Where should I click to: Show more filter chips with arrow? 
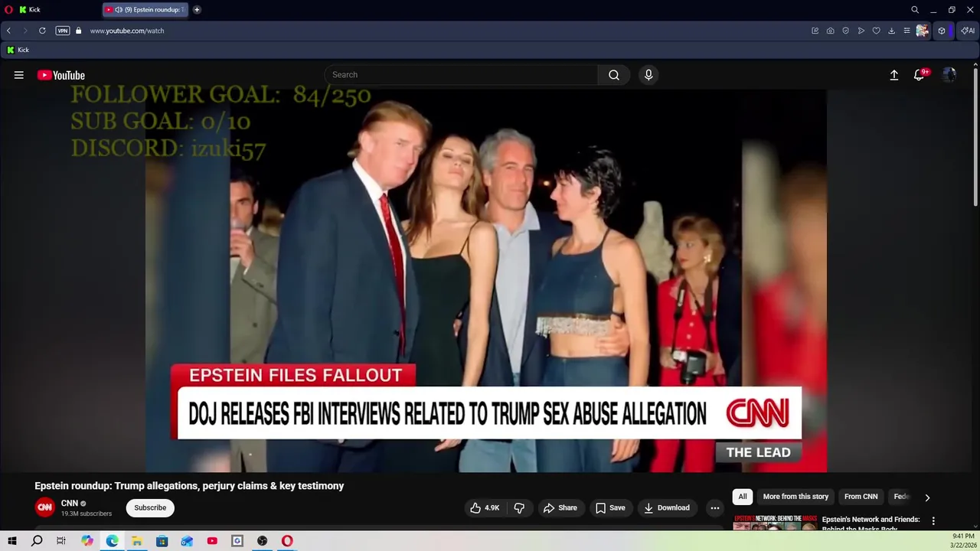pyautogui.click(x=927, y=497)
